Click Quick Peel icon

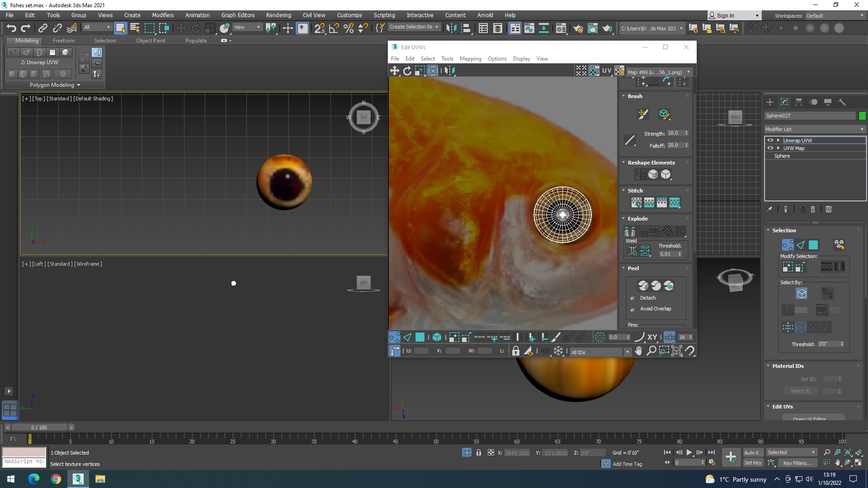pos(643,286)
